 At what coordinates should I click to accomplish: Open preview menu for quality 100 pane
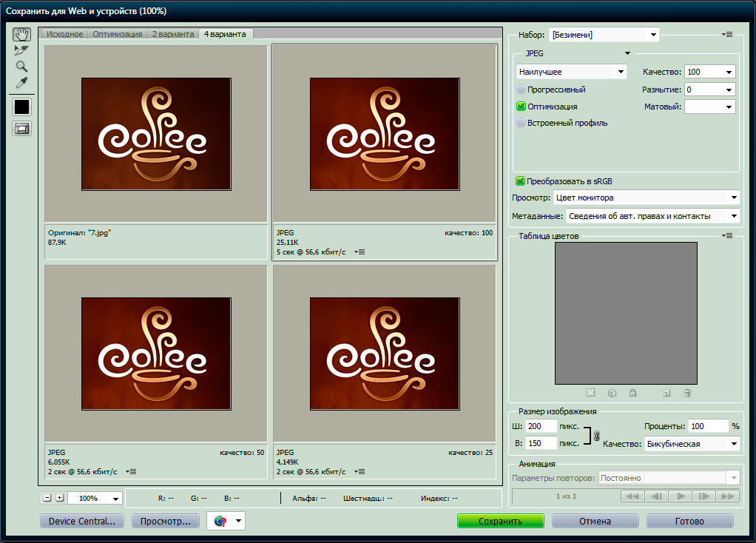[360, 252]
